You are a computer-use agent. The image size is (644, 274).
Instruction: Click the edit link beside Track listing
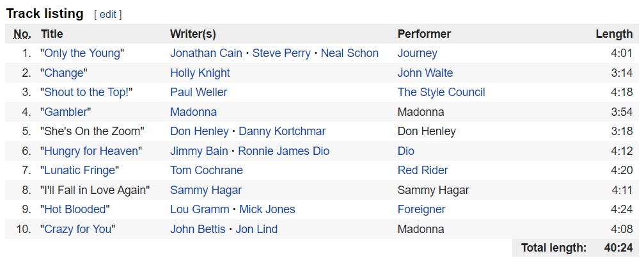coord(107,14)
